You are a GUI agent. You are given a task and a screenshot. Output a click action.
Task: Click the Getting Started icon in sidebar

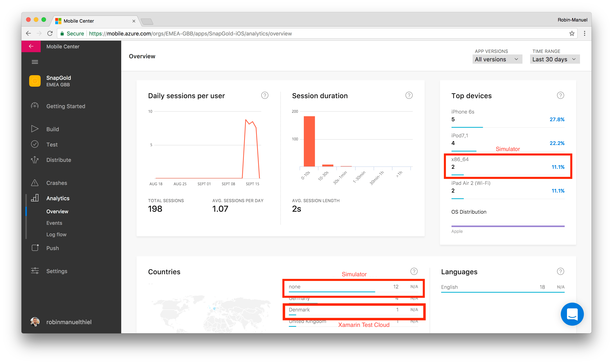pyautogui.click(x=35, y=106)
